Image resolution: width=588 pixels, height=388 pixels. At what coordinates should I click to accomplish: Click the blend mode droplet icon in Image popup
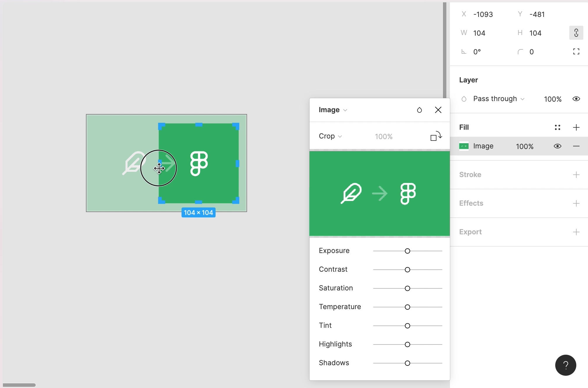[x=419, y=110]
